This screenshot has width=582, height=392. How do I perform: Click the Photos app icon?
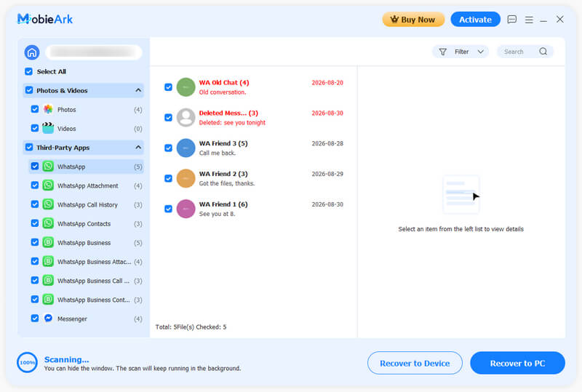[48, 109]
